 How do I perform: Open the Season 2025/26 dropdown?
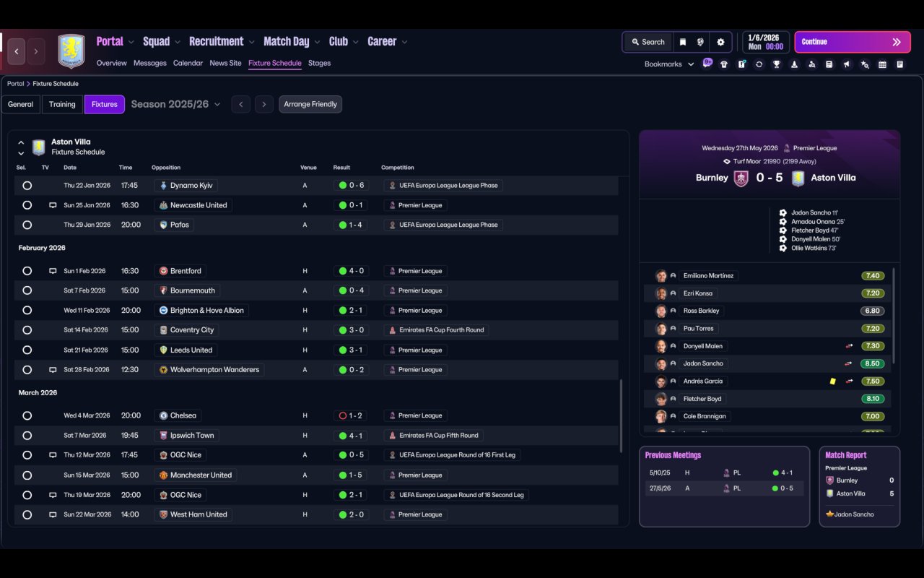click(x=175, y=105)
